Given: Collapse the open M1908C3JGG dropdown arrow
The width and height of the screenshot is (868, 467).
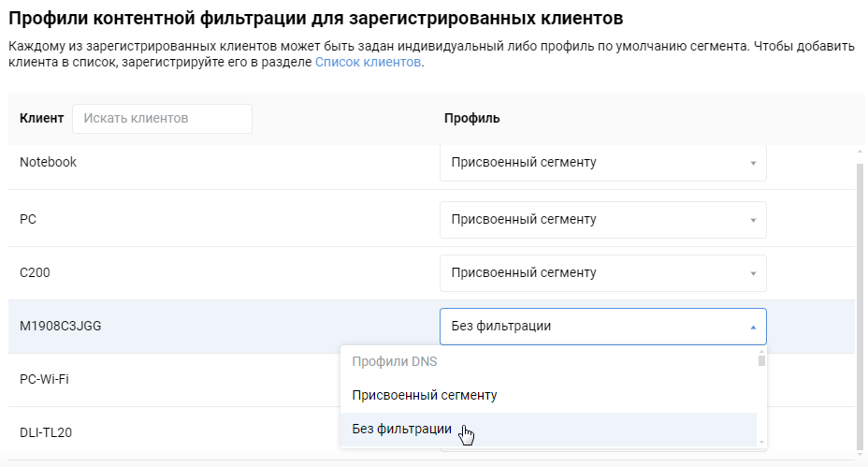Looking at the screenshot, I should click(x=752, y=328).
